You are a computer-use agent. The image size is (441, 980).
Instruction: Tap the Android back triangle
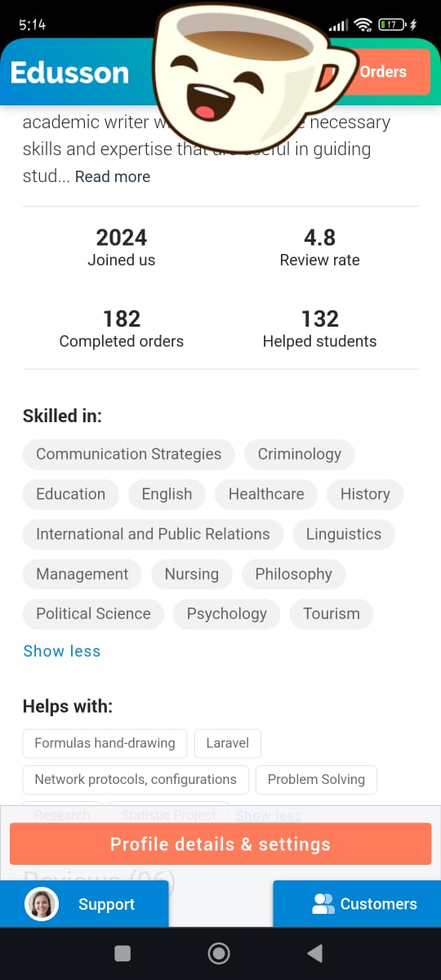[314, 953]
